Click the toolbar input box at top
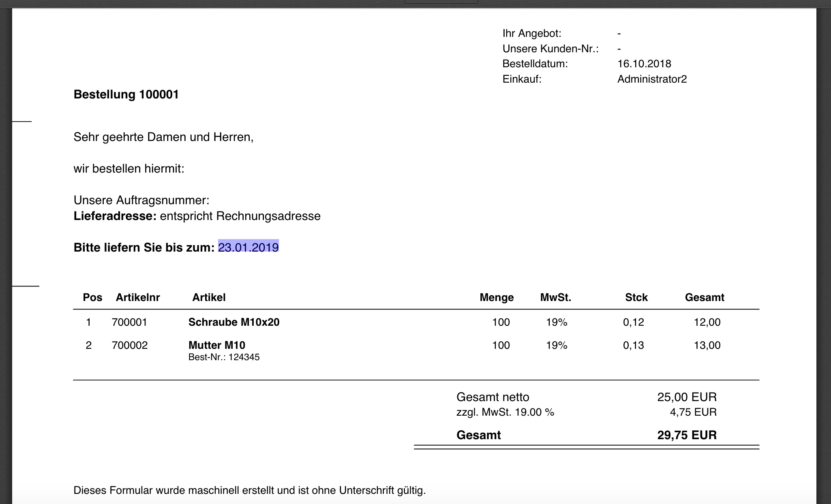Image resolution: width=831 pixels, height=504 pixels. coord(441,2)
